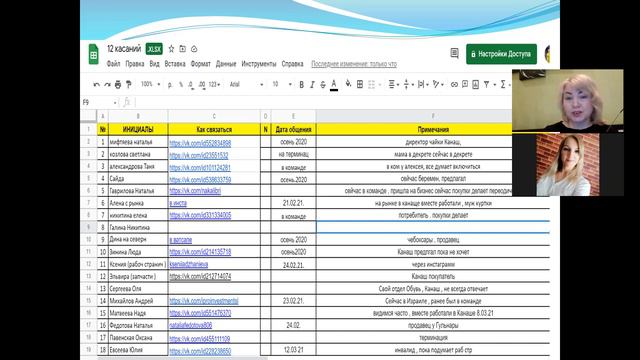Open vertical align dropdown

(408, 84)
